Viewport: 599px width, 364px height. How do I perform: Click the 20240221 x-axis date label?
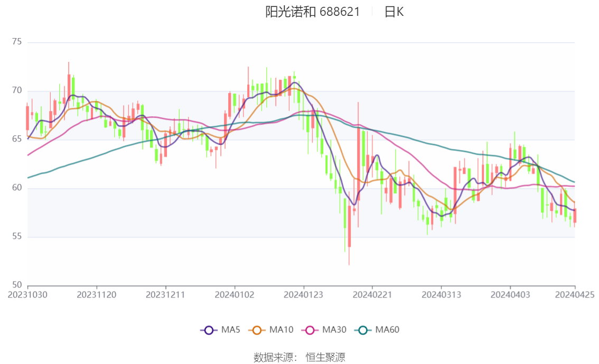(x=372, y=295)
